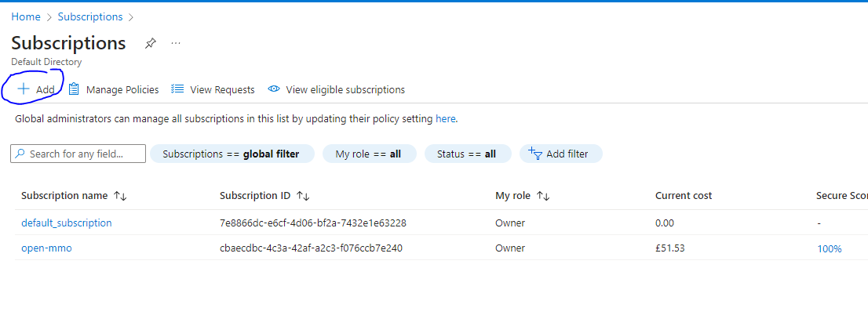Click the Subscriptions page title

[x=68, y=43]
